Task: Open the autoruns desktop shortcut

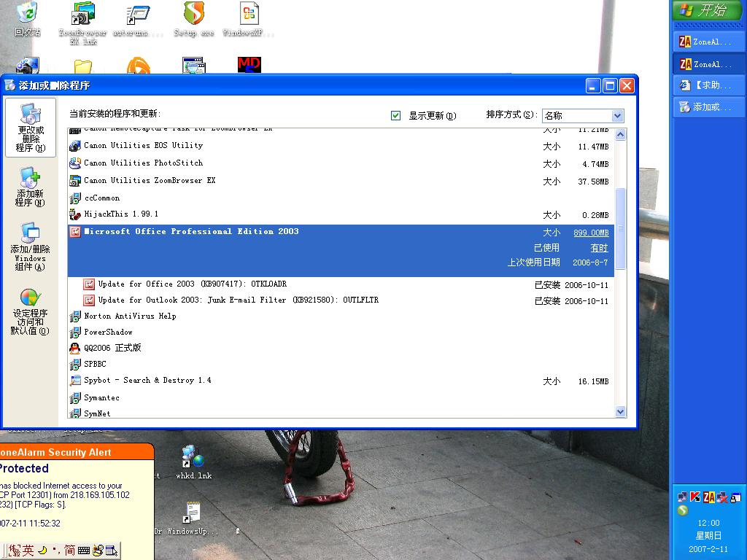Action: tap(138, 19)
